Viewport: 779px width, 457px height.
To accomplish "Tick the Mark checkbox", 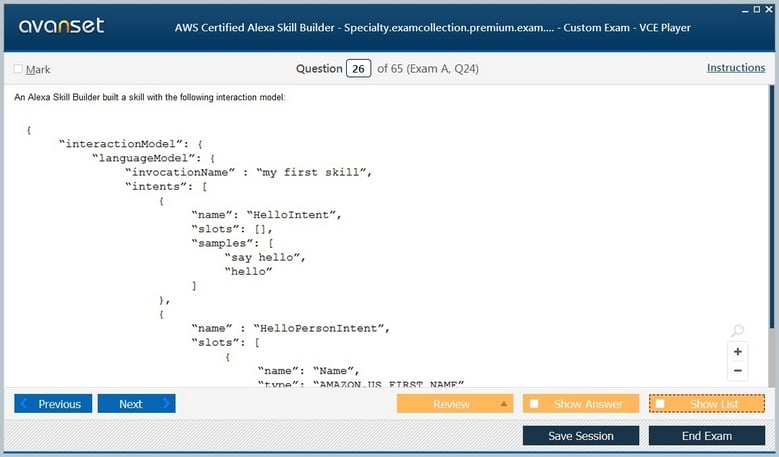I will (x=18, y=69).
